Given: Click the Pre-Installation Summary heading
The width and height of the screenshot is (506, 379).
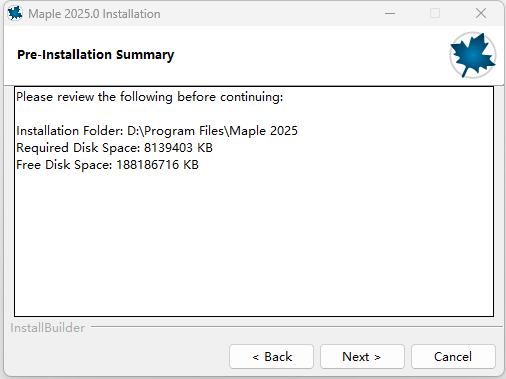Looking at the screenshot, I should click(x=95, y=55).
